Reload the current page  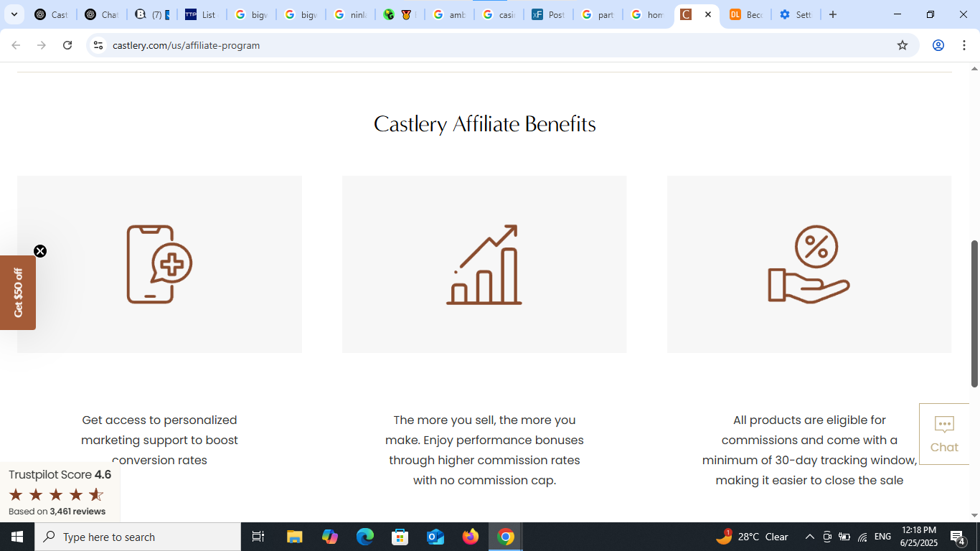(67, 45)
